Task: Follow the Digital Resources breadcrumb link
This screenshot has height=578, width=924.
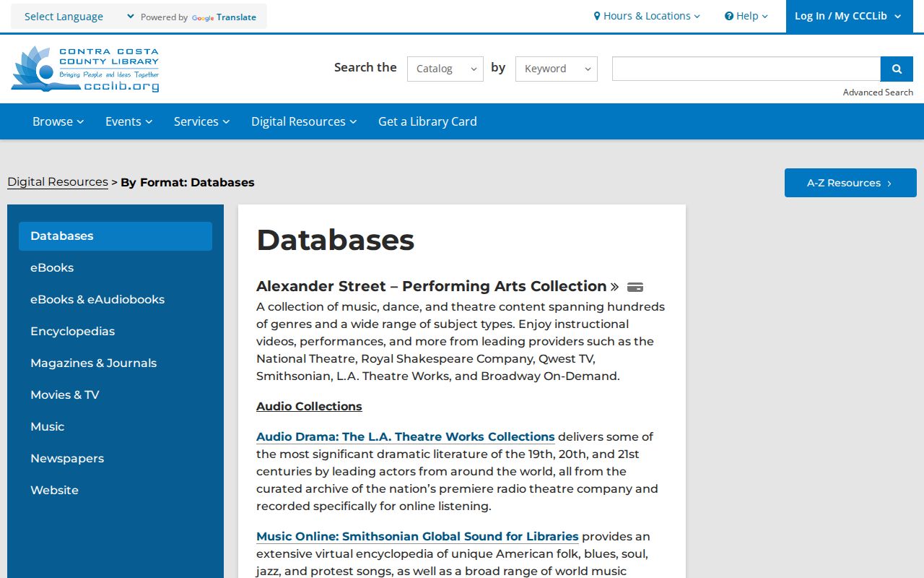Action: click(58, 182)
